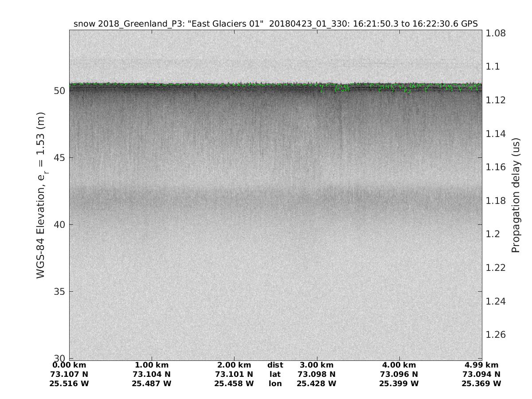Click the 45 elevation tick label

point(59,158)
